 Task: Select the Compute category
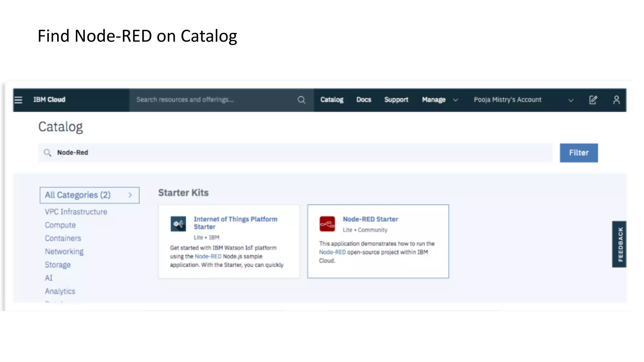[x=60, y=225]
